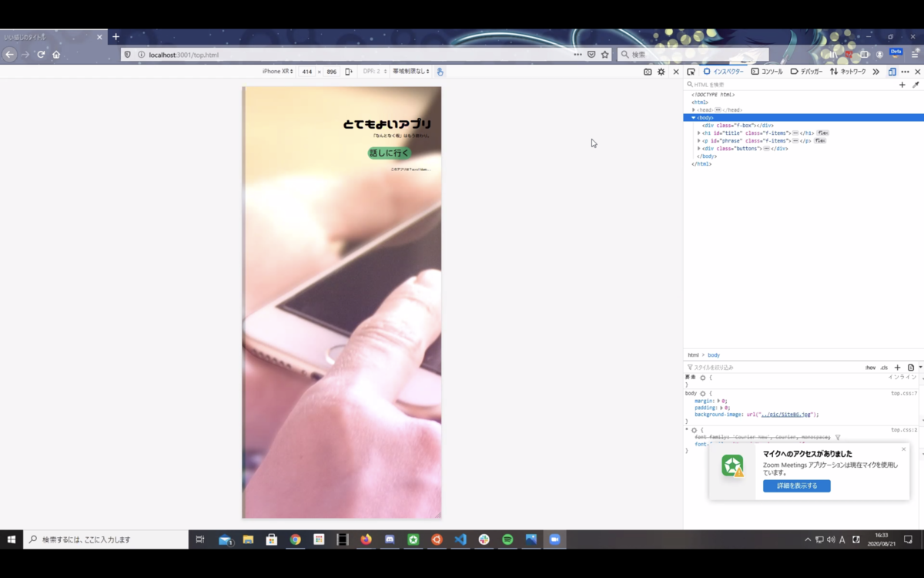Click the browser 検索 search box
Screen dimensions: 924x578
[x=693, y=55]
